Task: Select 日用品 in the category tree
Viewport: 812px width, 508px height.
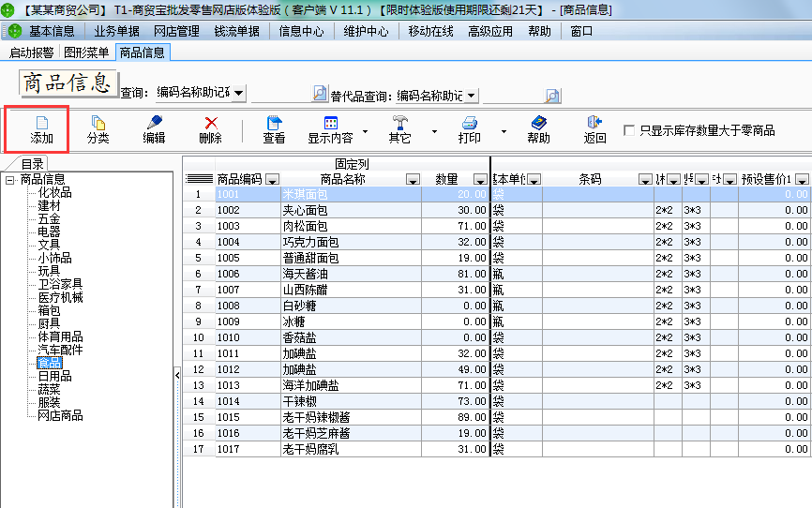Action: coord(55,376)
